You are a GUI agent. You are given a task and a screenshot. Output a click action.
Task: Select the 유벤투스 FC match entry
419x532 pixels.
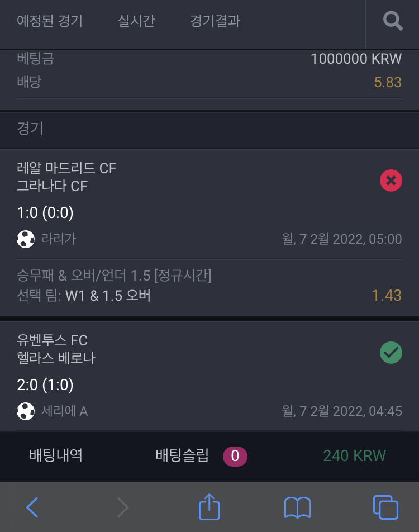(209, 376)
